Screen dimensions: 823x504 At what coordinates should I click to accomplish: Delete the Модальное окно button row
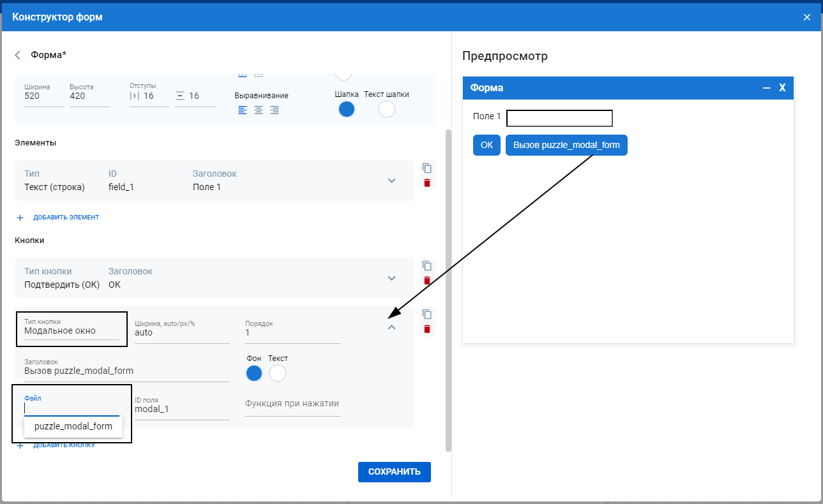[x=427, y=329]
